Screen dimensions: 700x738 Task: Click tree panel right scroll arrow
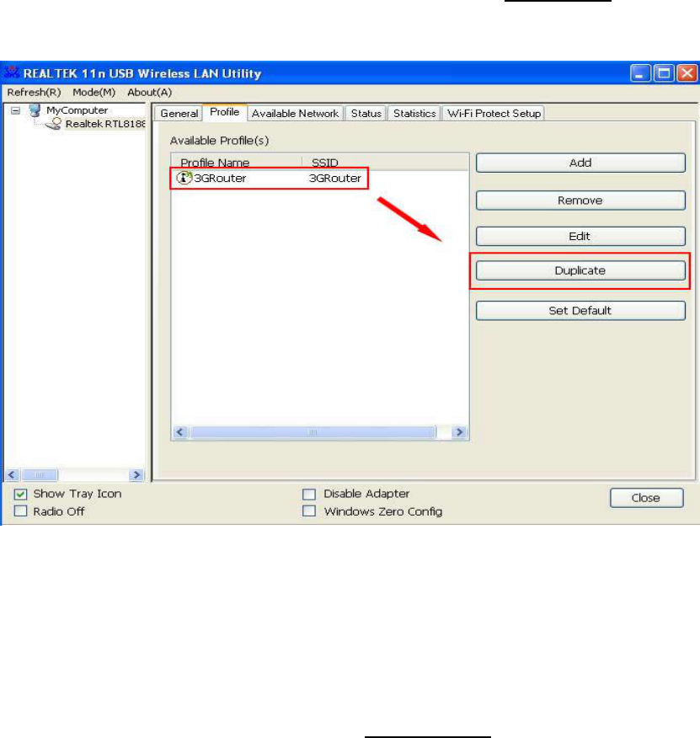[136, 475]
